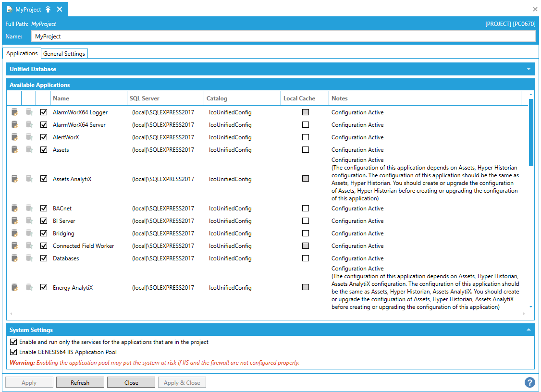Click configure database icon for Bridging

click(14, 233)
